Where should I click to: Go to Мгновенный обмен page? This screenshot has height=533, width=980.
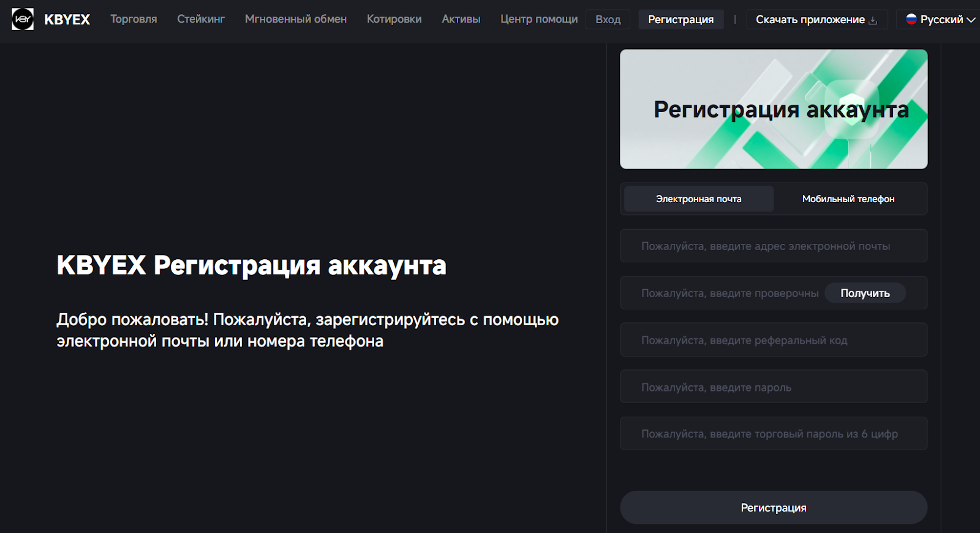click(x=296, y=19)
